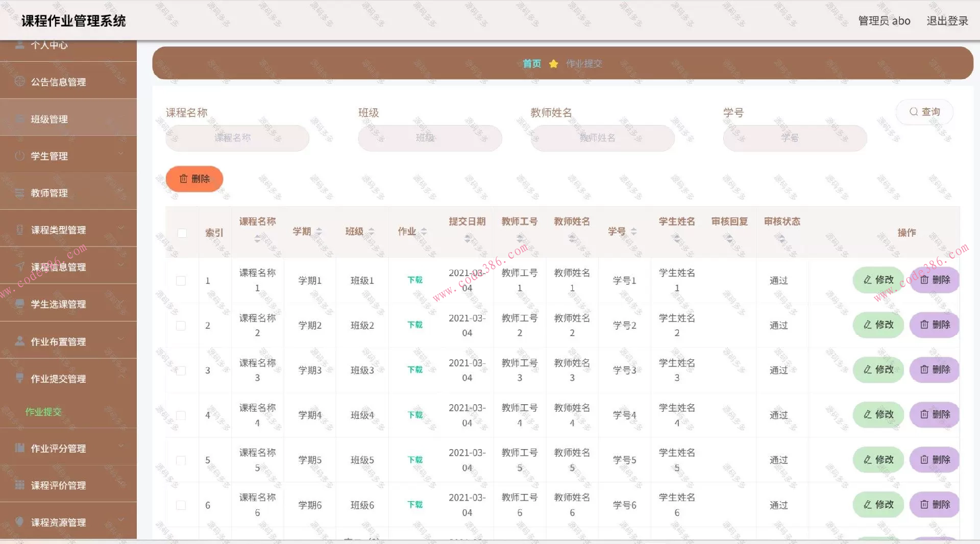The image size is (980, 544).
Task: Focus the 课程名称 search field
Action: pos(237,138)
